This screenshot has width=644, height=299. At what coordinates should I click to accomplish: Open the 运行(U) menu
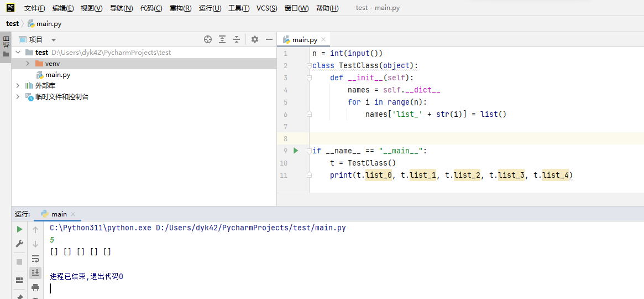(210, 8)
